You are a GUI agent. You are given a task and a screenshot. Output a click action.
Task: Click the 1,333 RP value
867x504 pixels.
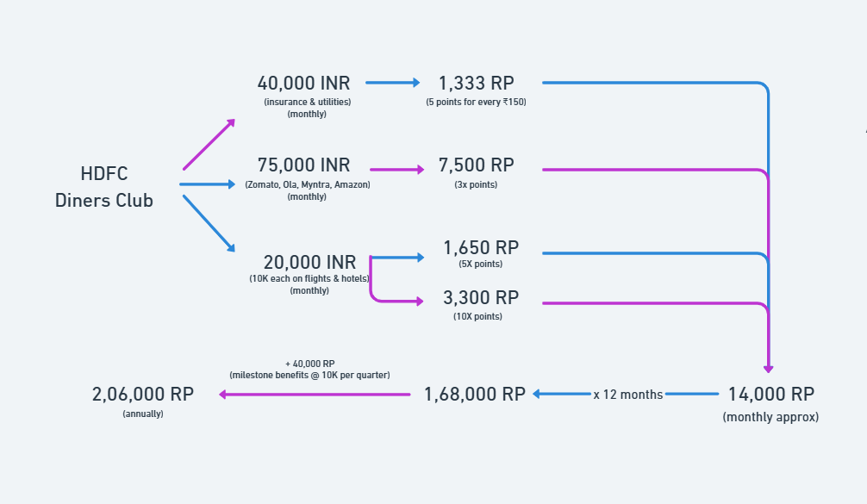click(x=476, y=84)
